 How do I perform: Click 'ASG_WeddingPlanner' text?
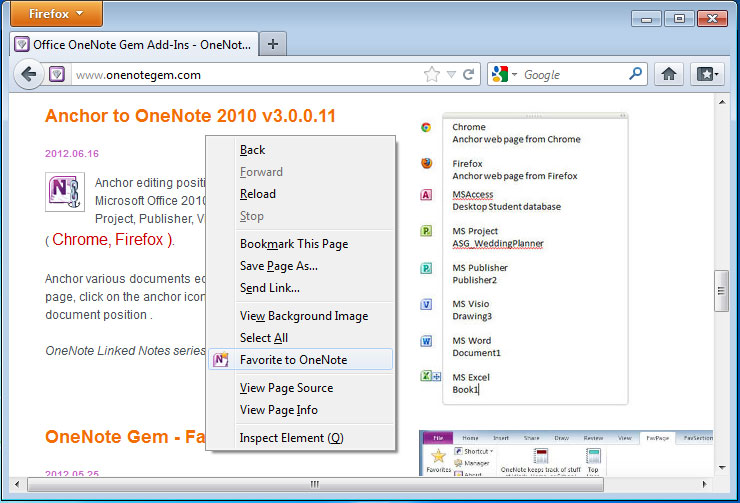click(x=498, y=243)
